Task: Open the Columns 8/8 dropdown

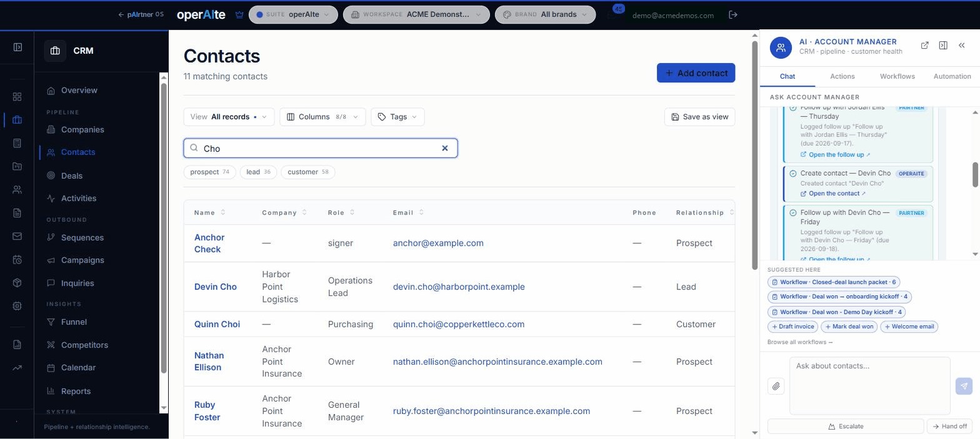Action: tap(322, 117)
